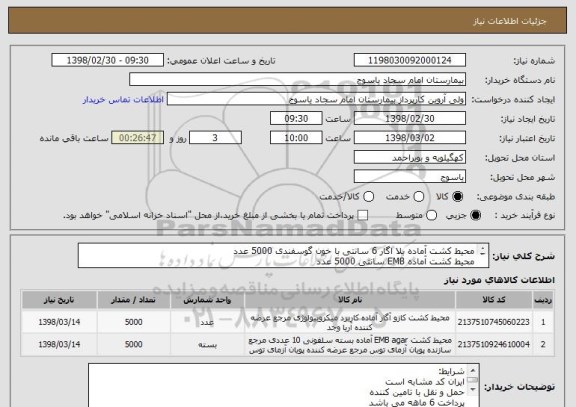Click scroll-up arrow in شرح کلی نیاز box

tap(483, 248)
